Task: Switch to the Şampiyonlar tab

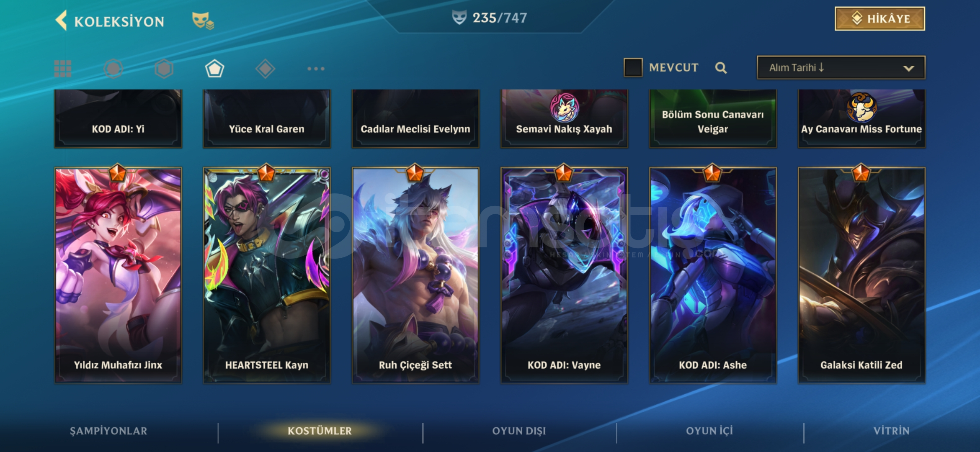Action: coord(108,431)
